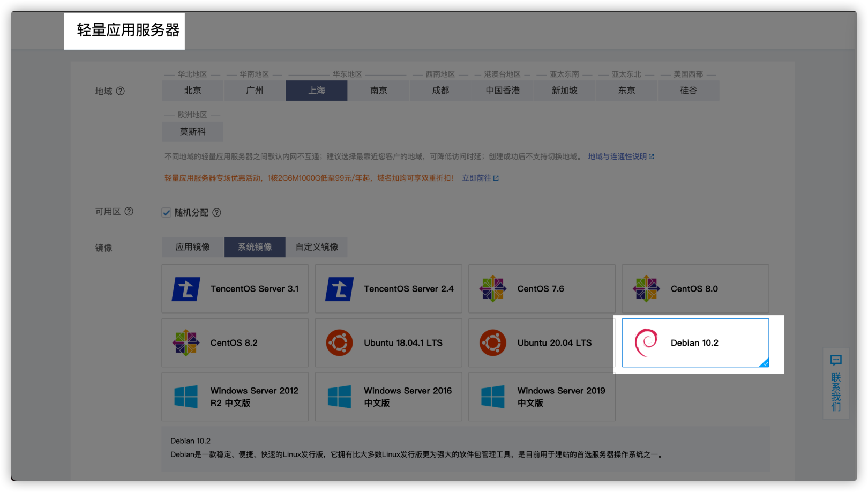Choose the CentOS 7.6 image label
Image resolution: width=868 pixels, height=492 pixels.
pos(541,289)
